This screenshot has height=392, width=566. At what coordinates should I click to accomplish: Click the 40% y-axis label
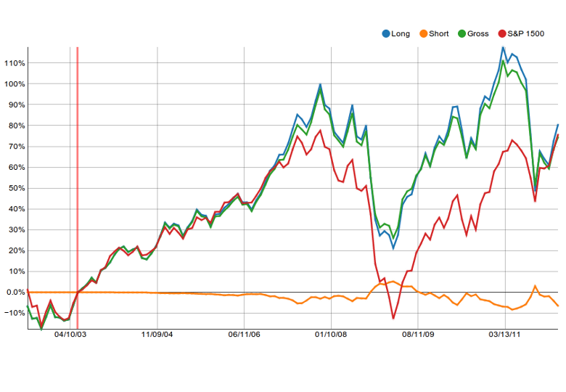point(17,209)
